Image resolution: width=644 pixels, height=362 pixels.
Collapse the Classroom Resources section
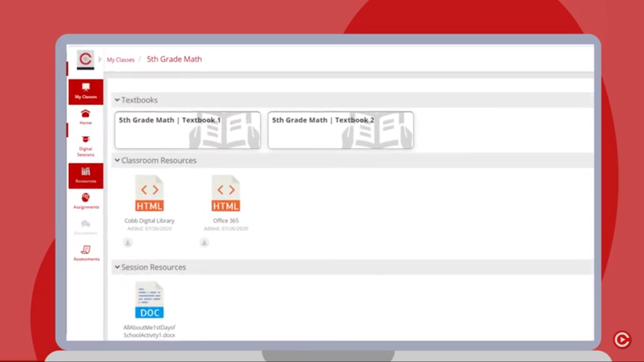coord(117,160)
